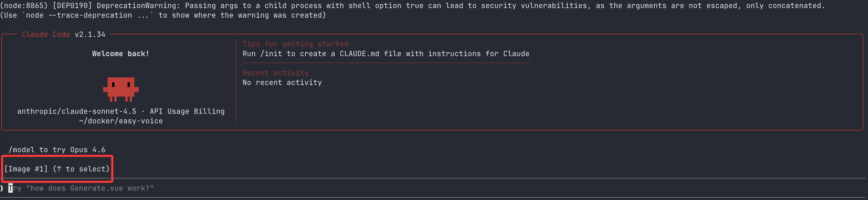Click the "/init" command in the tip
The height and width of the screenshot is (200, 868).
coord(271,54)
